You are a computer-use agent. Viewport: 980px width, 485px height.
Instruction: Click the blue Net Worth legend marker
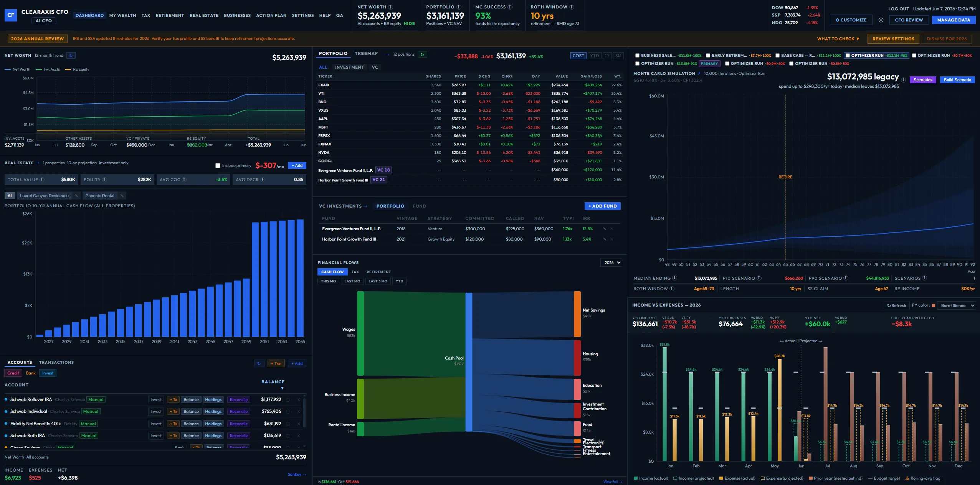click(x=8, y=69)
